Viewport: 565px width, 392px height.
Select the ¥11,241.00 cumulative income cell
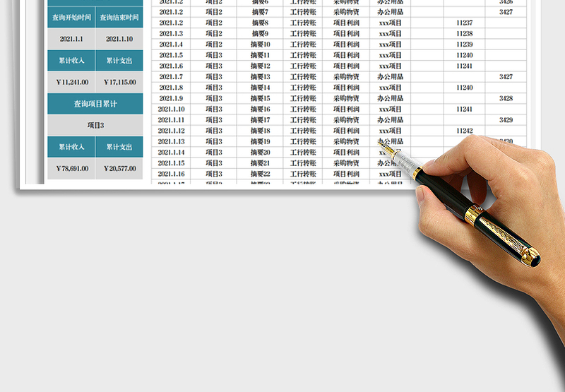click(x=71, y=82)
